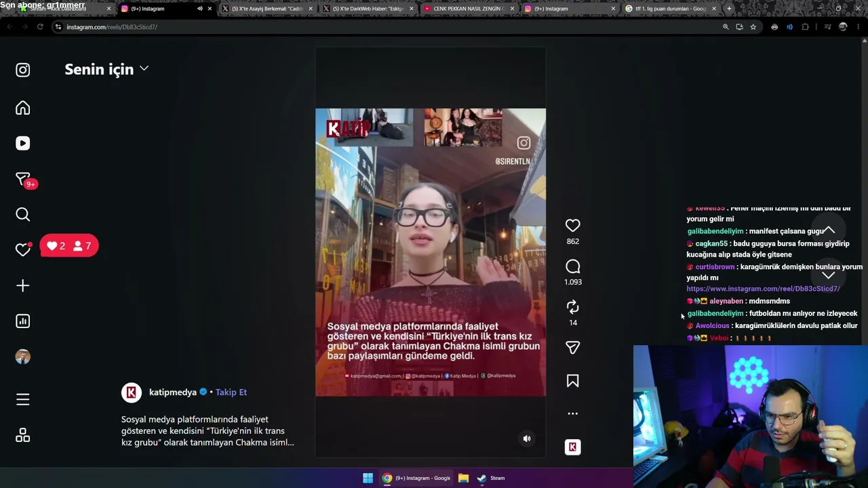868x488 pixels.
Task: Mute the Instagram tab via its speaker icon
Action: click(199, 9)
